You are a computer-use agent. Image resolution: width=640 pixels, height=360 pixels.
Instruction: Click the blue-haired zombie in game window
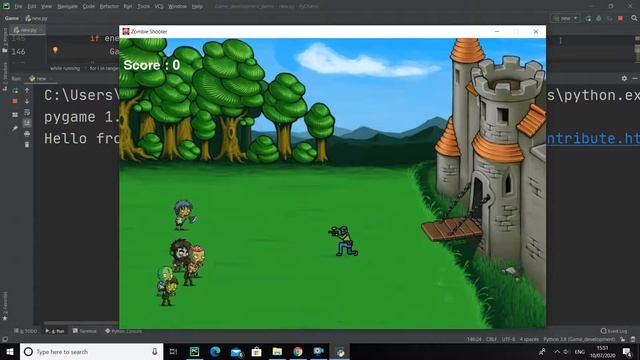(184, 215)
